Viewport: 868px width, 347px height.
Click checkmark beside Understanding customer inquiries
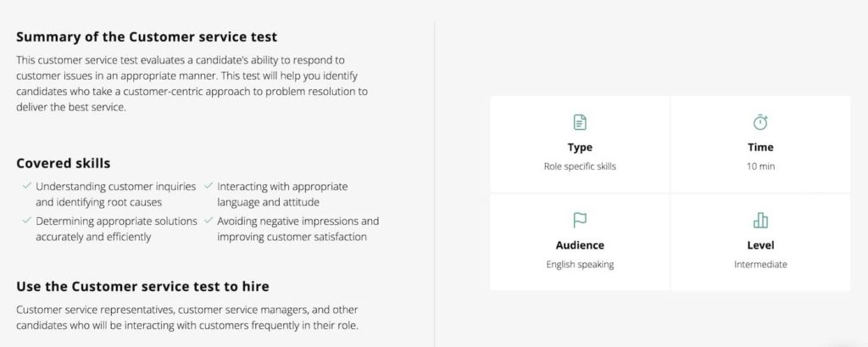[x=26, y=187]
